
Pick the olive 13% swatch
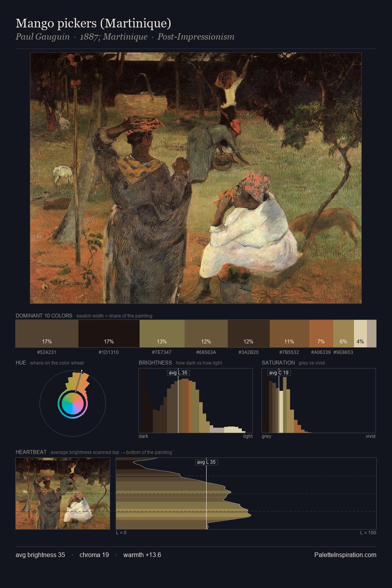click(x=162, y=334)
